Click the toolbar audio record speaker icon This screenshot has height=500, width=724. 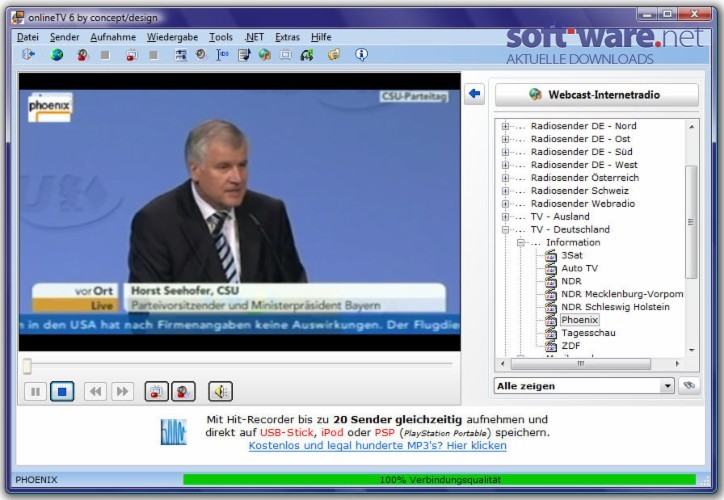pos(83,55)
